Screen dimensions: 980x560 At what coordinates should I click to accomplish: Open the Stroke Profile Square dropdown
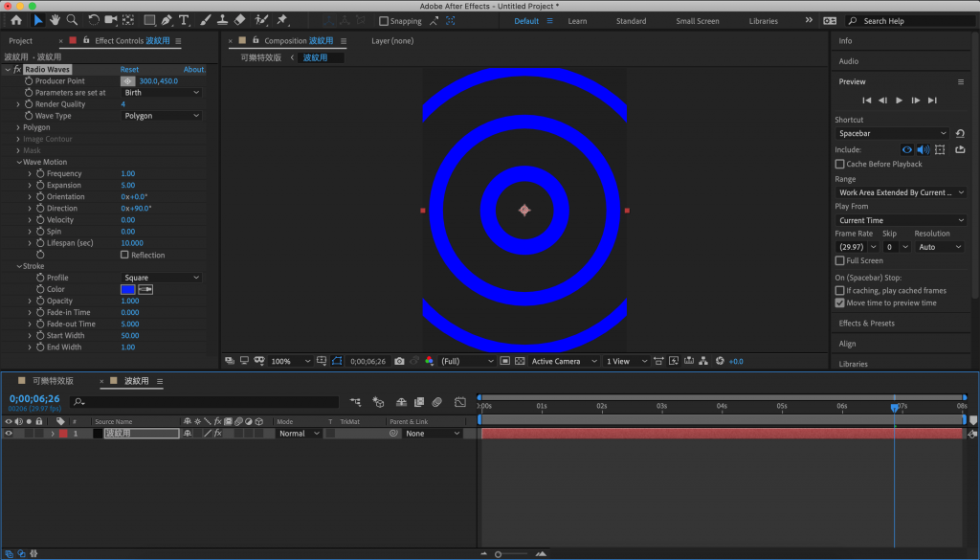click(161, 278)
